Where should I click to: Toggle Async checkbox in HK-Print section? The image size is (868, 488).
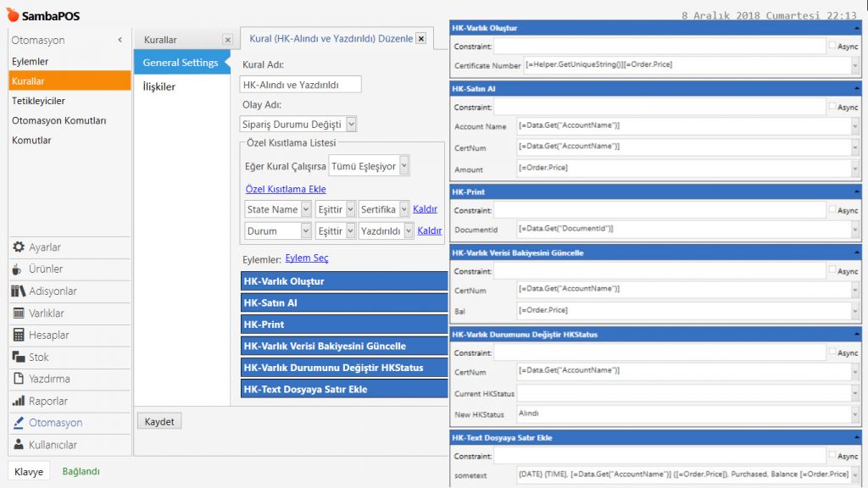832,209
